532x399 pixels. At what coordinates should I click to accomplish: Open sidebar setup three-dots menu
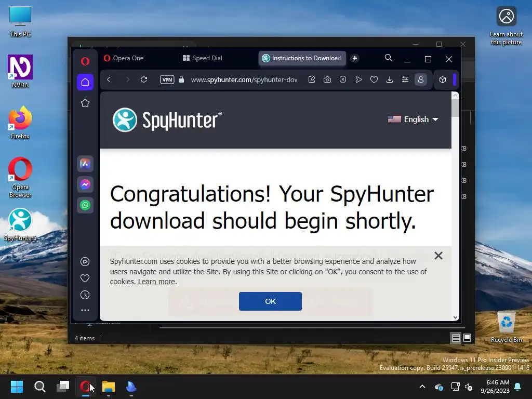(85, 310)
